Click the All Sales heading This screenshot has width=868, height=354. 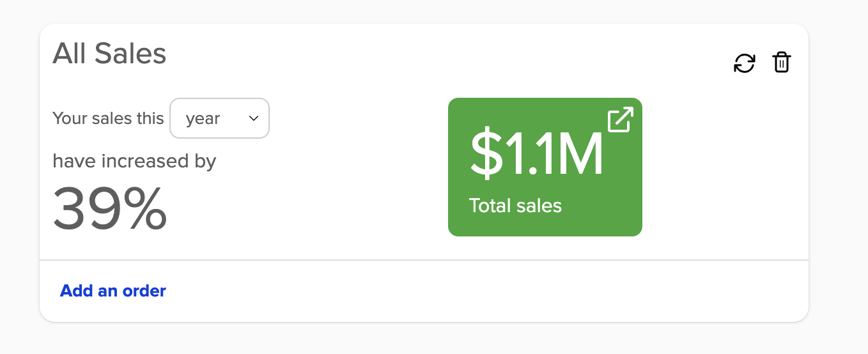point(109,54)
